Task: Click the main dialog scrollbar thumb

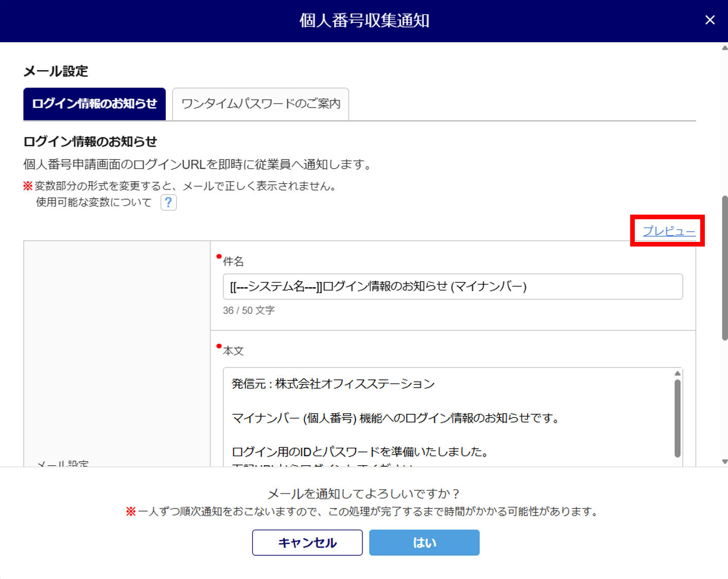Action: click(724, 268)
